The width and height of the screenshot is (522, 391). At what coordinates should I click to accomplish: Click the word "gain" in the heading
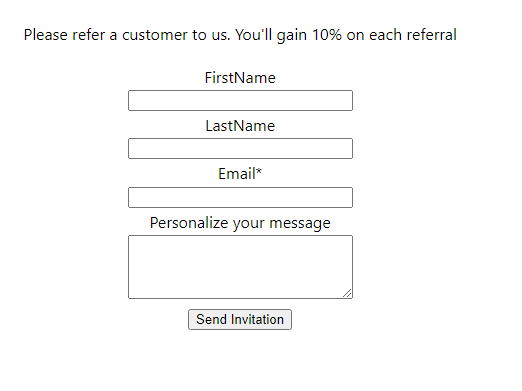[x=292, y=36]
